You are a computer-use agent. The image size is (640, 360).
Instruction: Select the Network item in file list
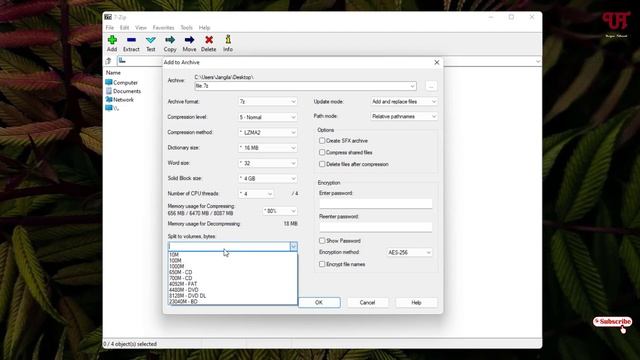click(120, 100)
